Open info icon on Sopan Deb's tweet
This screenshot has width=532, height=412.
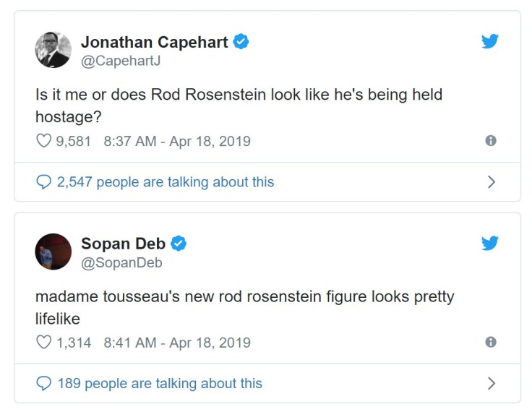point(491,343)
